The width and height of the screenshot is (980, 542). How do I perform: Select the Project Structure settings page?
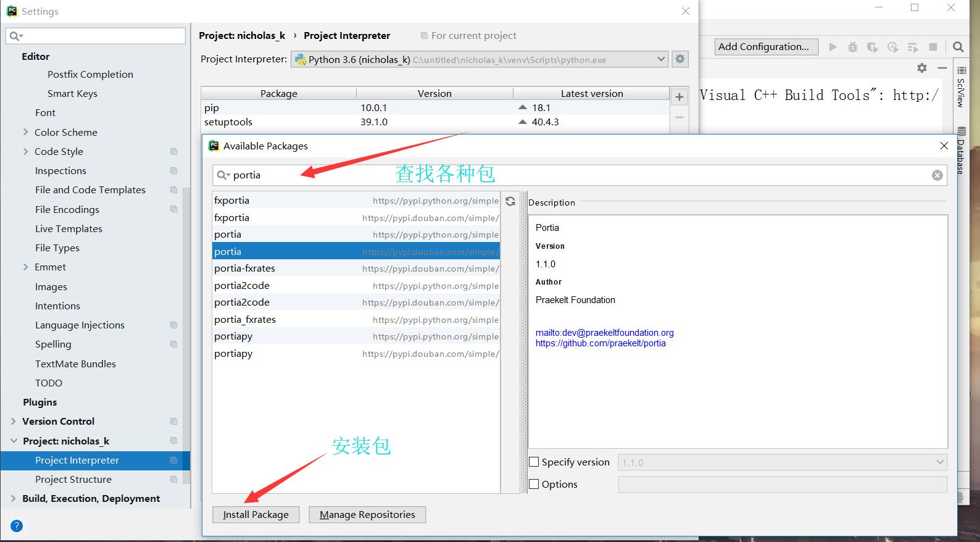[x=73, y=479]
